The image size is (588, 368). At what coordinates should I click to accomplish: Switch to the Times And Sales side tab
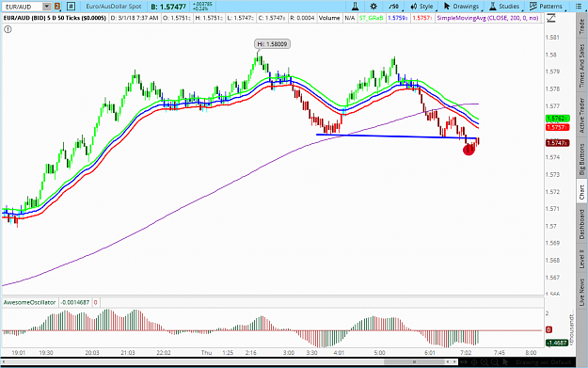581,66
